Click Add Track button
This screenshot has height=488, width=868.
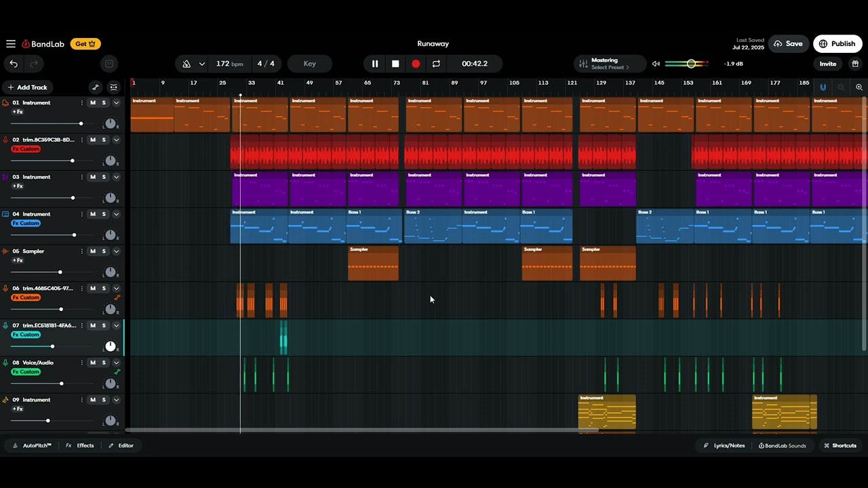(28, 87)
